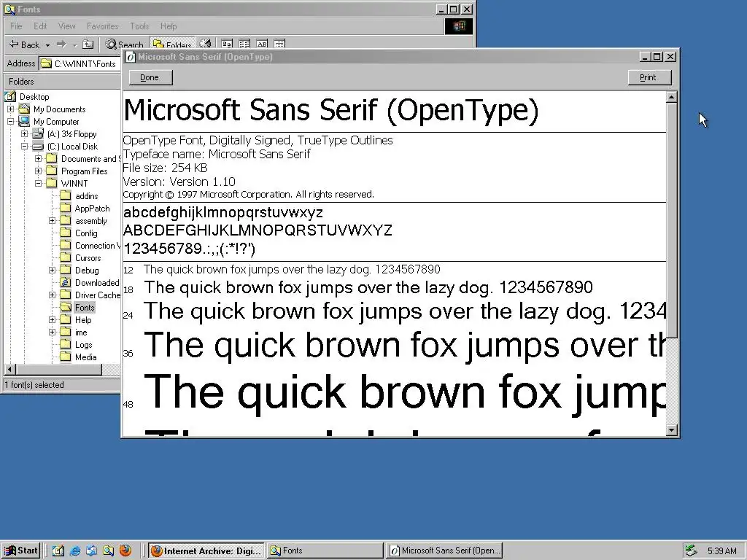Expand the 3½ Floppy (A:) node

coord(24,134)
